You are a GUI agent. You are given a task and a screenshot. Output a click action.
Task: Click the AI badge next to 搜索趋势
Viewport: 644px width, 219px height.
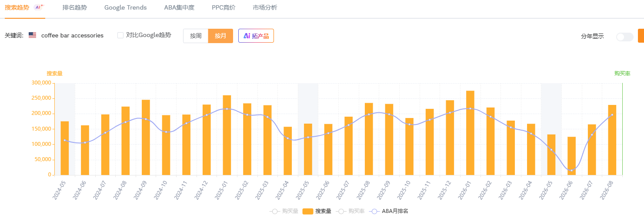pos(39,7)
